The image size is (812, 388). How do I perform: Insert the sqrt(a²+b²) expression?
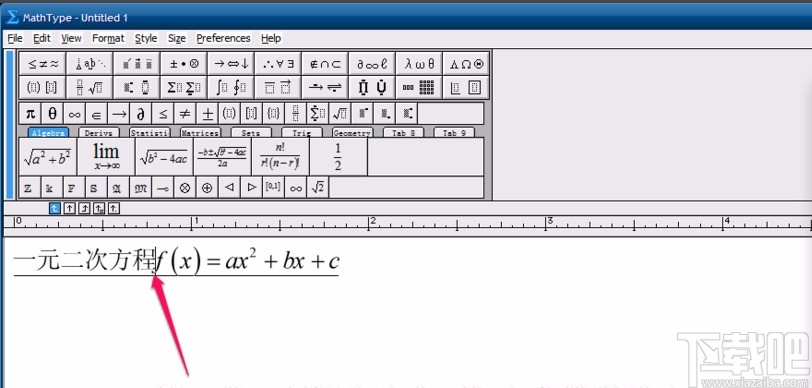pyautogui.click(x=48, y=157)
